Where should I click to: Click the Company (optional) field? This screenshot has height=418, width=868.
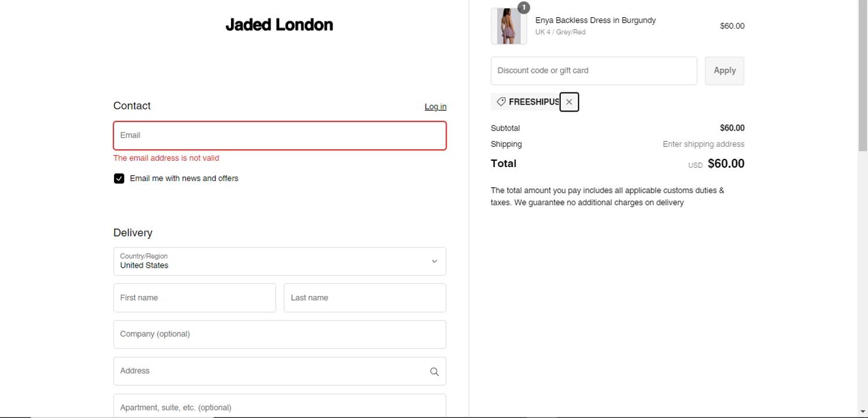279,334
